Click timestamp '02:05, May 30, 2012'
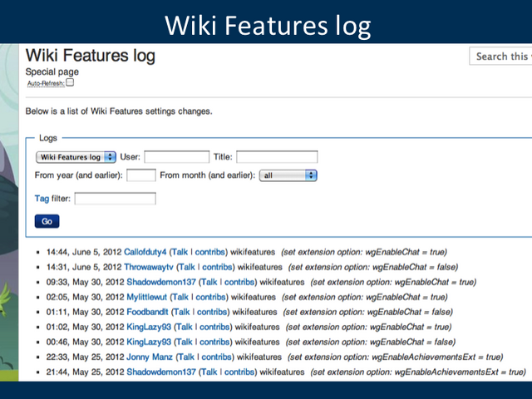 [85, 297]
